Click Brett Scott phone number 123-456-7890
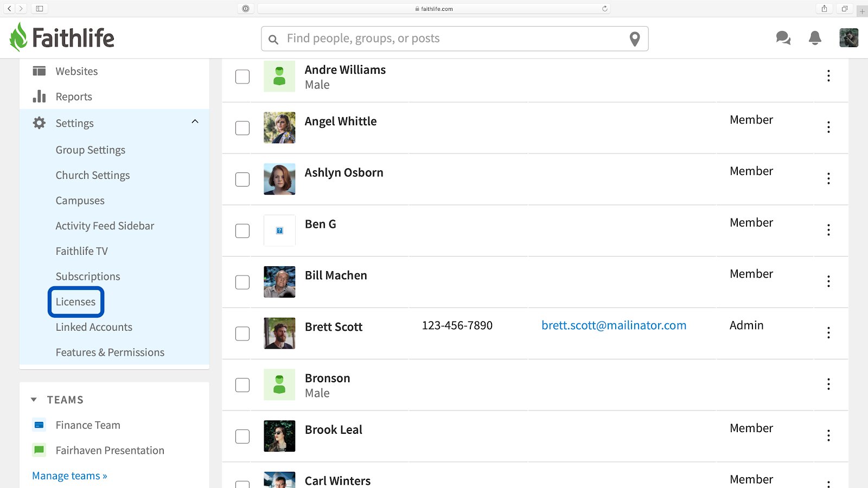Viewport: 868px width, 488px height. [457, 325]
